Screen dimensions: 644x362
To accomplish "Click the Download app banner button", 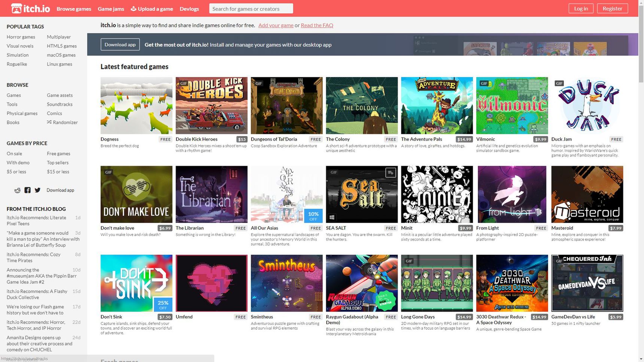I will coord(120,45).
